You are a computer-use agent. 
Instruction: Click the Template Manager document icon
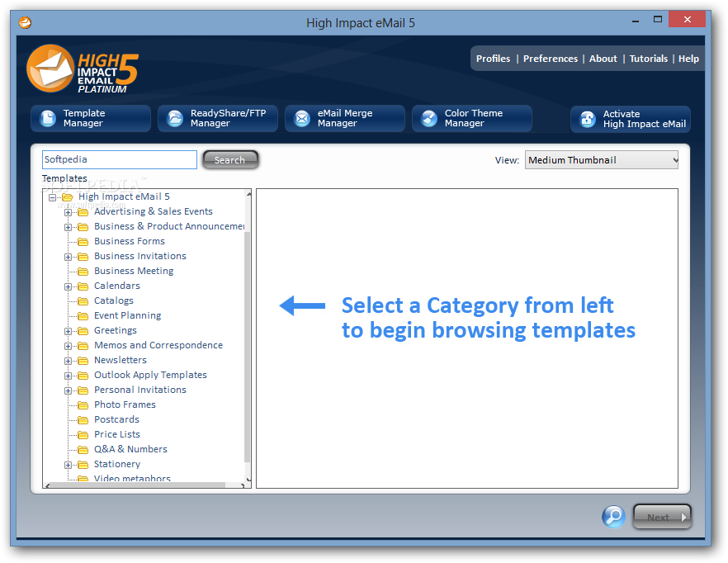tap(48, 118)
